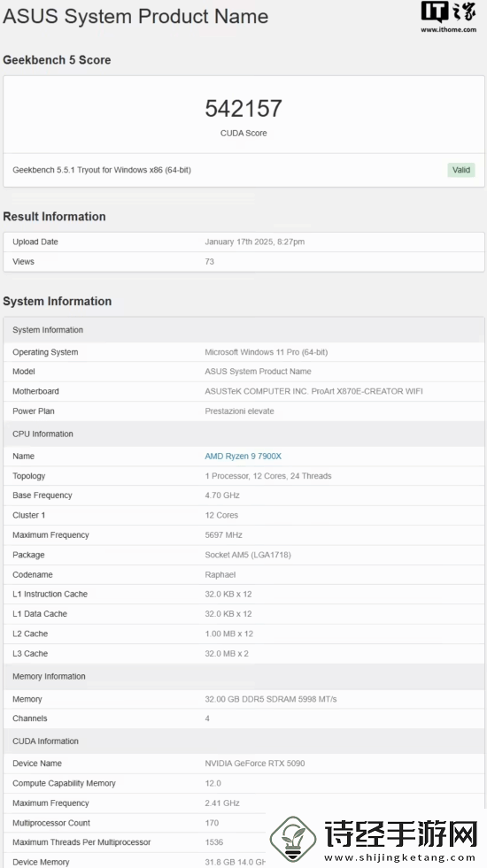Click the Channels value 4
Screen dimensions: 487x868
207,718
